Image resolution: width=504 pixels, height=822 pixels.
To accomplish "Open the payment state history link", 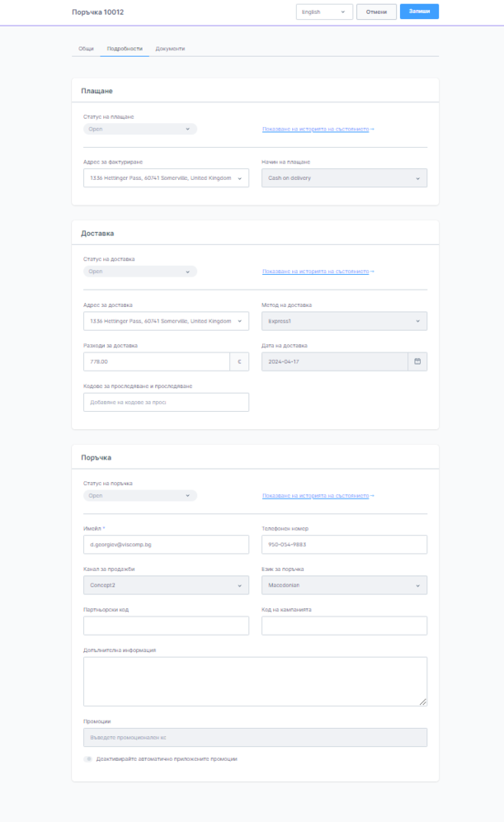I will (318, 130).
